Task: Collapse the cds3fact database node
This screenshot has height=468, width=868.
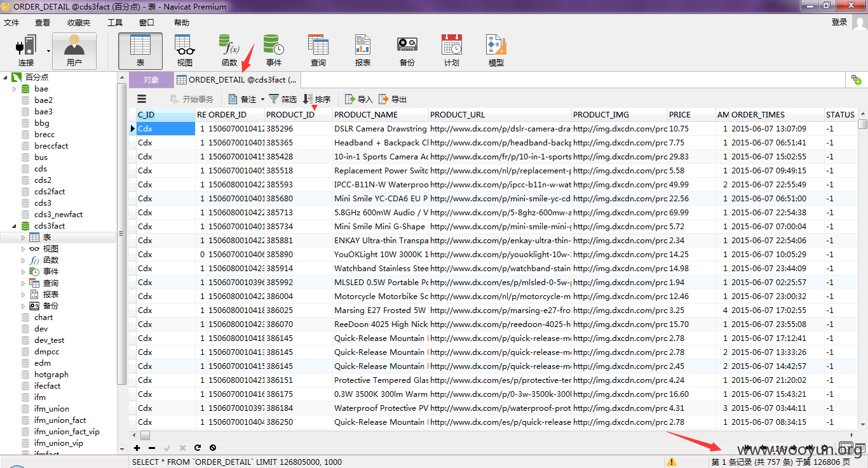Action: (x=14, y=226)
